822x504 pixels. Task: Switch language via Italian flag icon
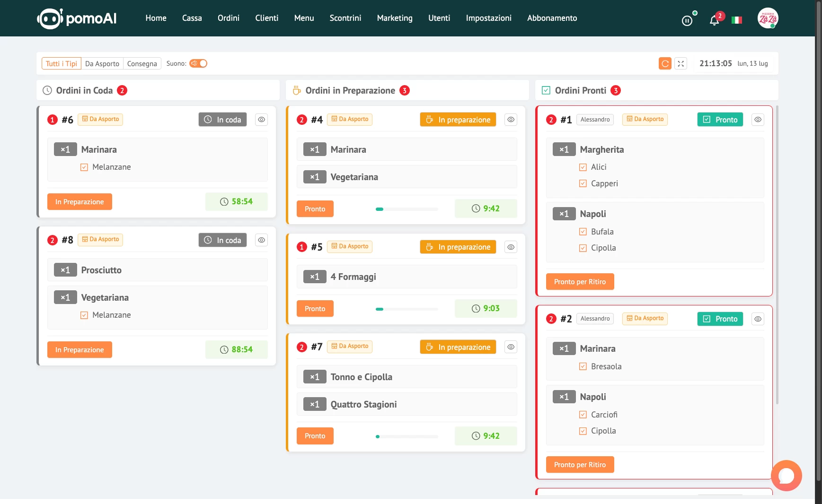[737, 20]
